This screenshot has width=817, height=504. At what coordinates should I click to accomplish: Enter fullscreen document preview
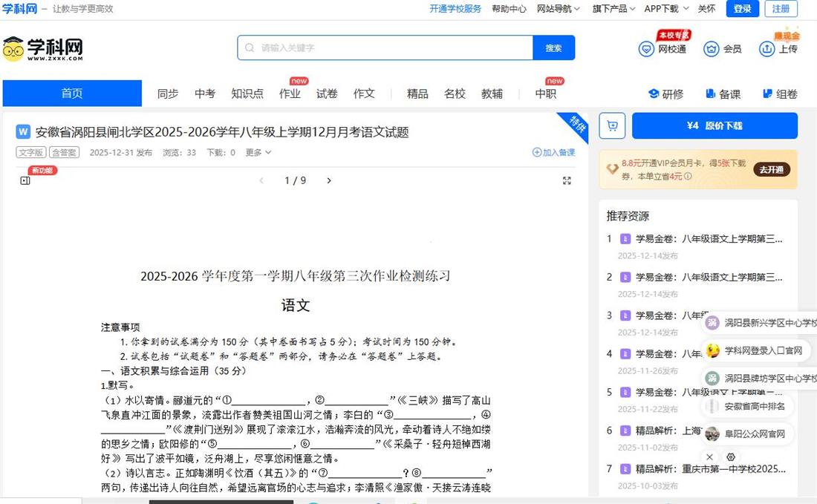tap(567, 180)
